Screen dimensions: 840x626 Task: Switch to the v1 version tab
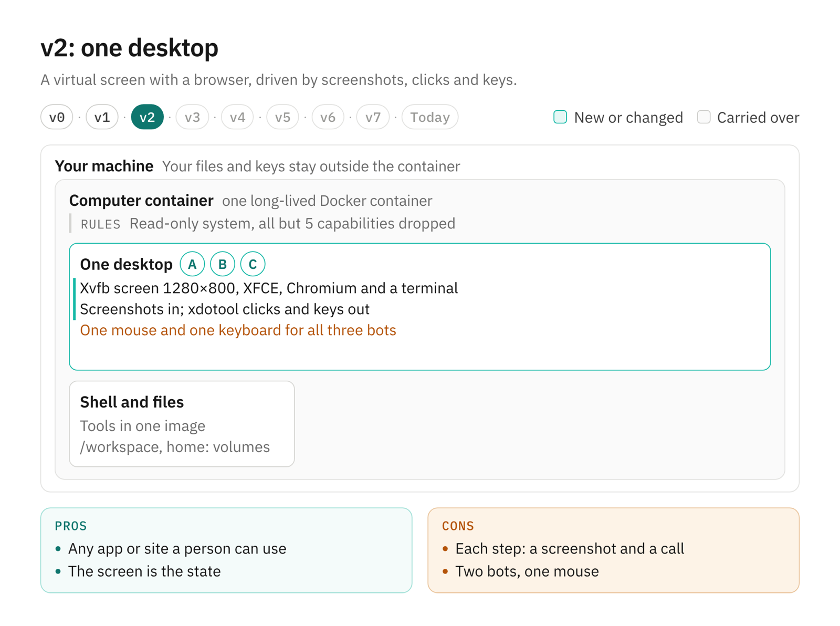(102, 117)
